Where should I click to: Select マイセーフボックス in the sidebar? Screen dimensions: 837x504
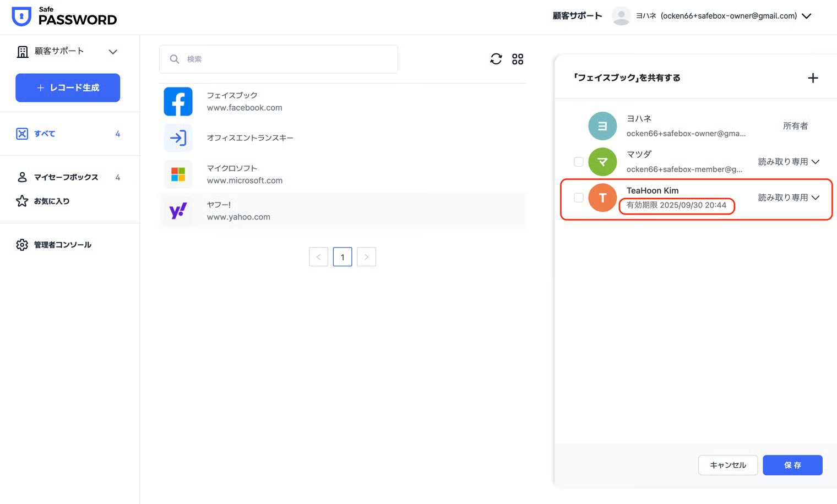coord(66,177)
